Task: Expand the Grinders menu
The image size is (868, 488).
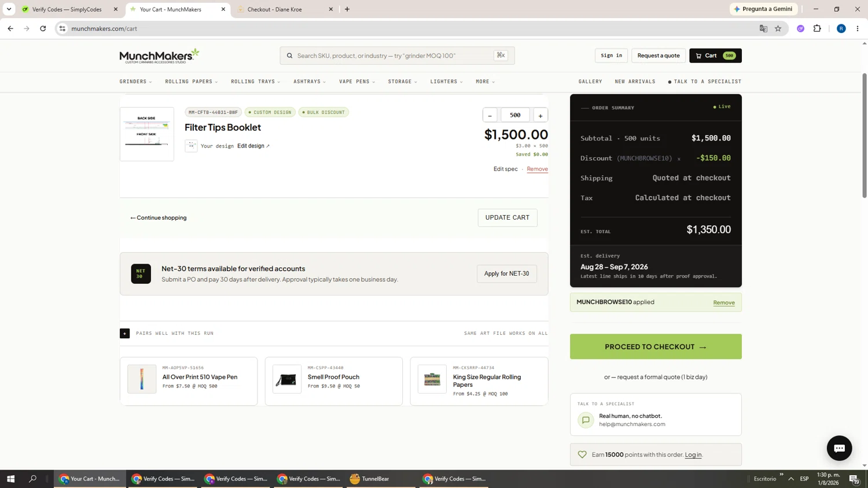Action: tap(136, 82)
